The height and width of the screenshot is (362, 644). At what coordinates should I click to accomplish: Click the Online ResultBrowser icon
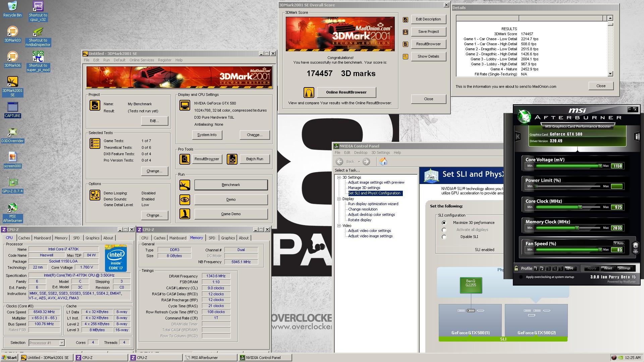(309, 92)
